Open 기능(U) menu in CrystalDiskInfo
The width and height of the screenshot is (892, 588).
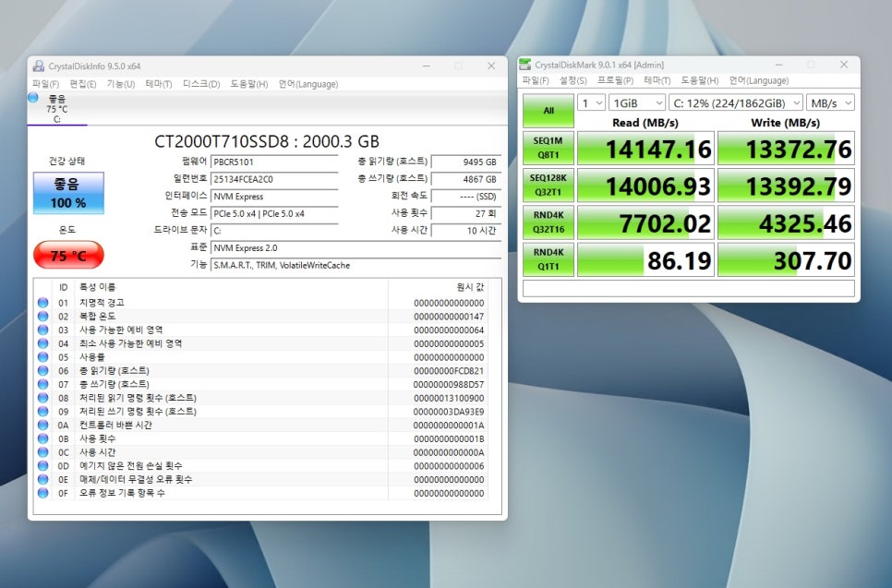coord(121,84)
